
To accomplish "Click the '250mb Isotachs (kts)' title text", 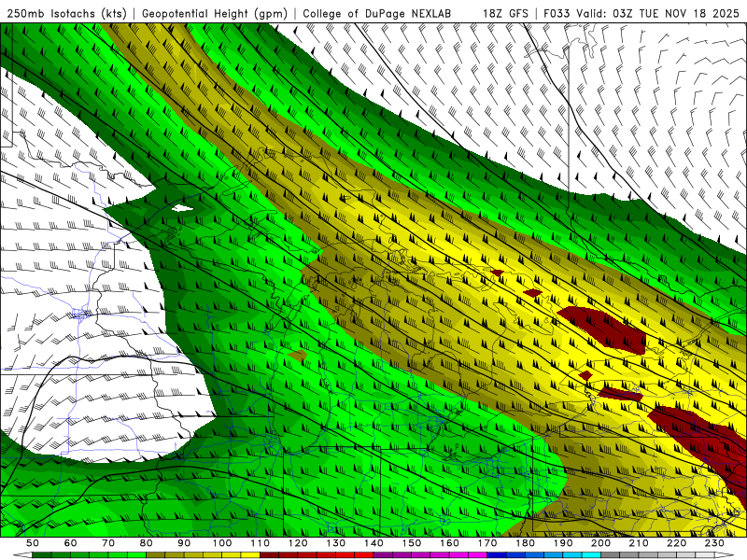I will (x=66, y=13).
